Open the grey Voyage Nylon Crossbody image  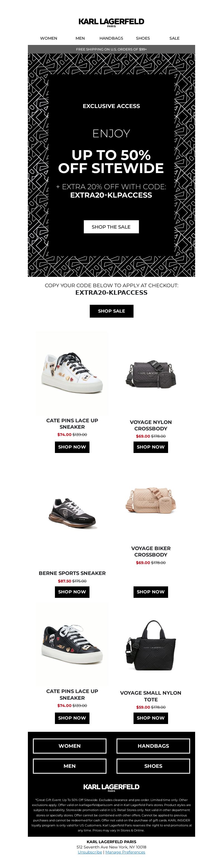click(151, 374)
